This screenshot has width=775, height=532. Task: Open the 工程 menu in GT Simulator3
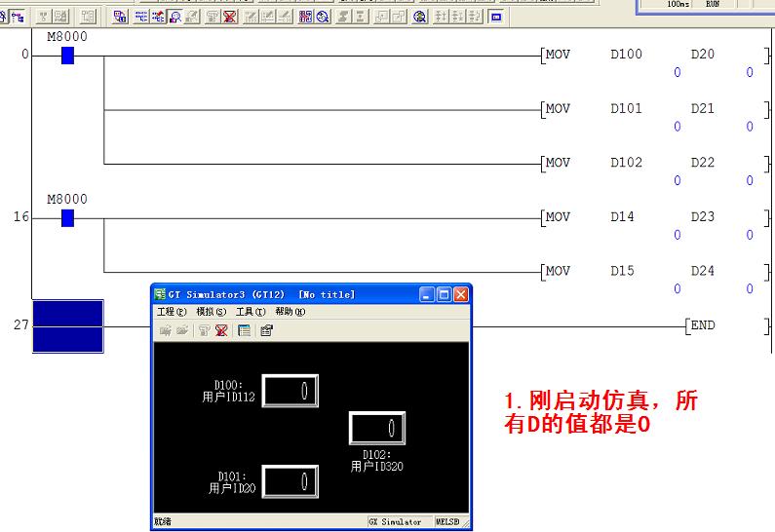[x=171, y=312]
